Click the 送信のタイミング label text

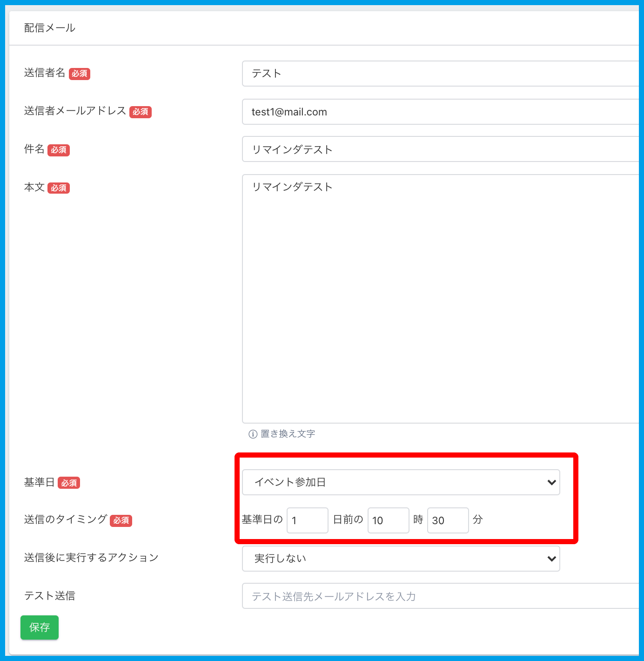[x=66, y=519]
